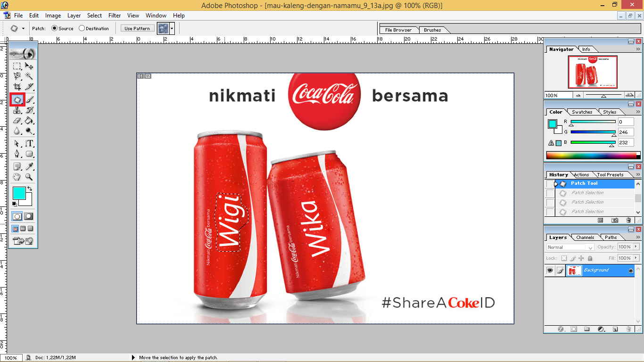Add a layer mask in Layers panel
This screenshot has height=362, width=644.
[574, 329]
